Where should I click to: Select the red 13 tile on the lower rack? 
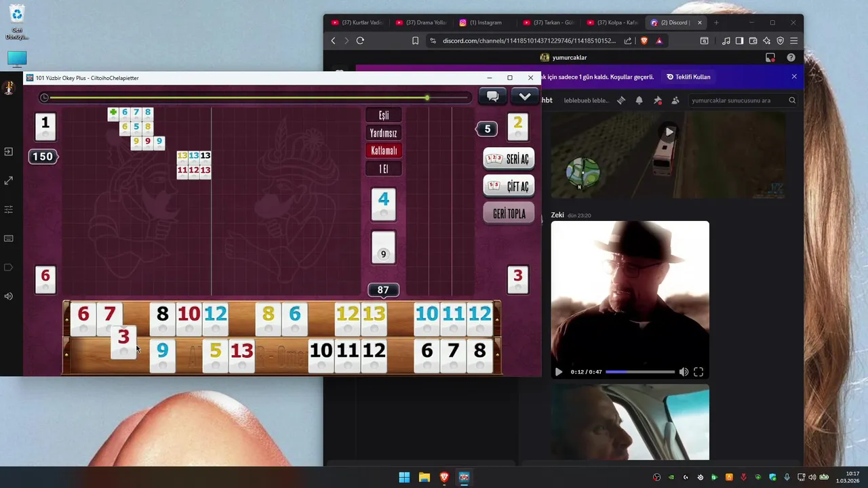point(241,354)
